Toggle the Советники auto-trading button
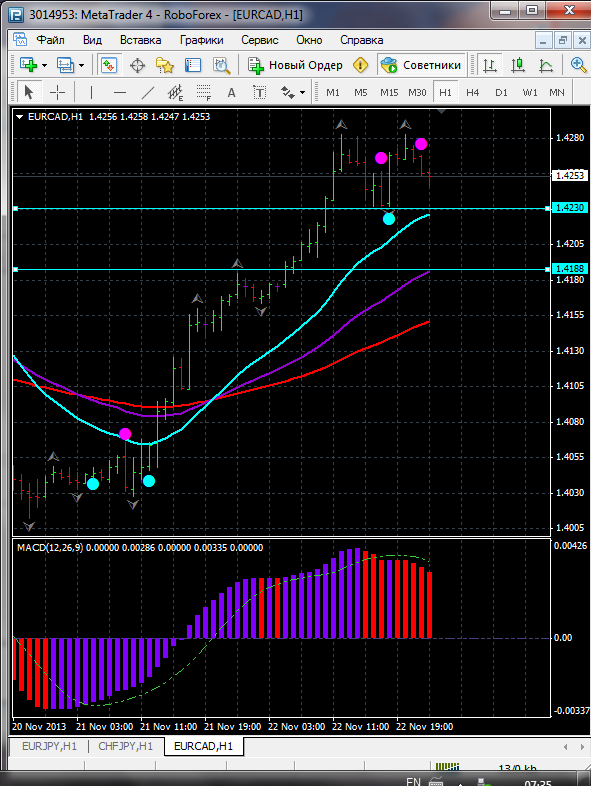The width and height of the screenshot is (600, 786). coord(421,65)
